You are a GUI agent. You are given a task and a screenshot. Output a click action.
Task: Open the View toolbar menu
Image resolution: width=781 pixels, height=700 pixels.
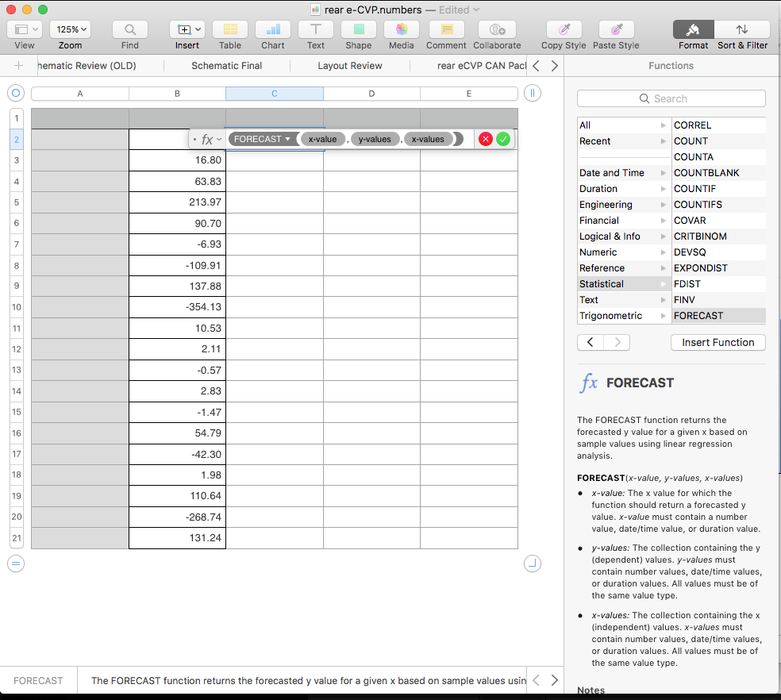(25, 30)
